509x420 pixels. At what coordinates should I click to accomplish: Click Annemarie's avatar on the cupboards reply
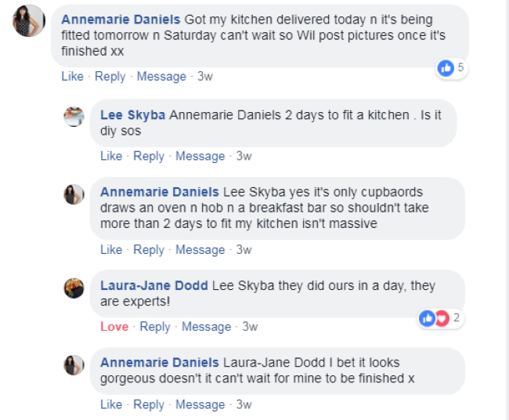click(x=74, y=194)
